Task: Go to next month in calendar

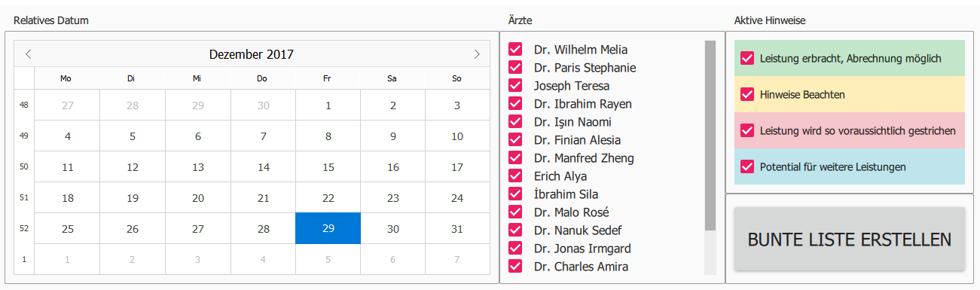Action: click(476, 54)
